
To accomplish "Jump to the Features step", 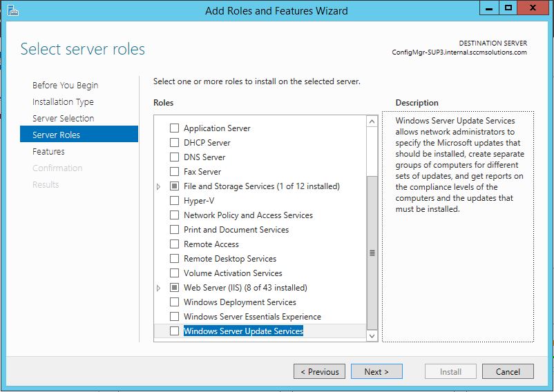I will point(48,152).
